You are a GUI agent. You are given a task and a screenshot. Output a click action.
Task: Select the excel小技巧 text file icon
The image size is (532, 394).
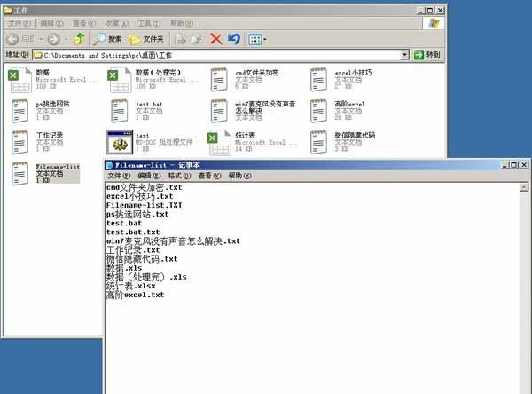tap(318, 80)
